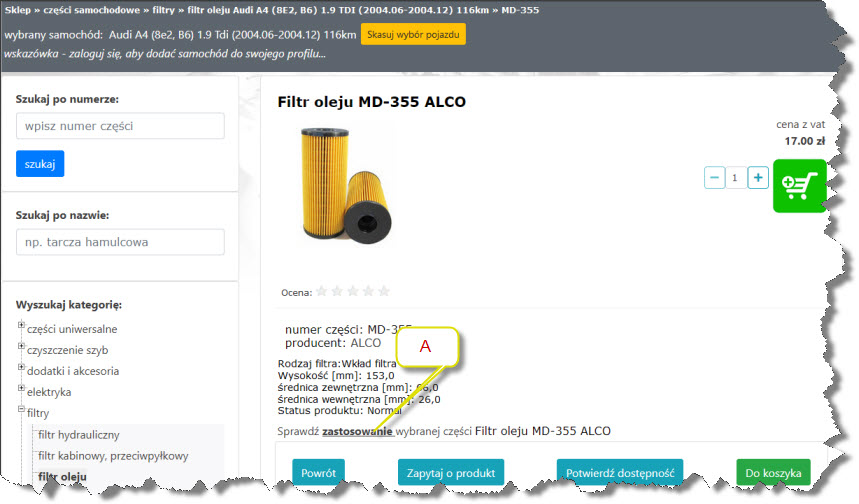Screen dimensions: 859x504
Task: Open części uniwersalne category link
Action: coord(72,329)
